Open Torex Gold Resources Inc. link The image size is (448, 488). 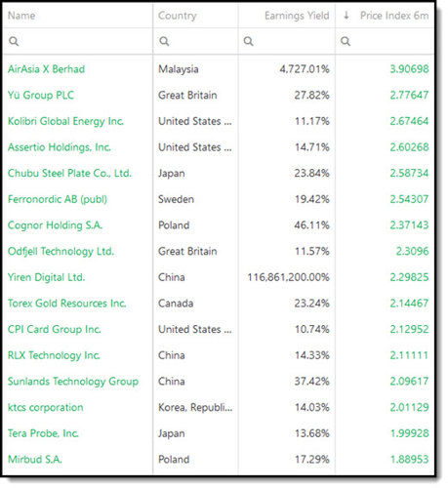66,304
